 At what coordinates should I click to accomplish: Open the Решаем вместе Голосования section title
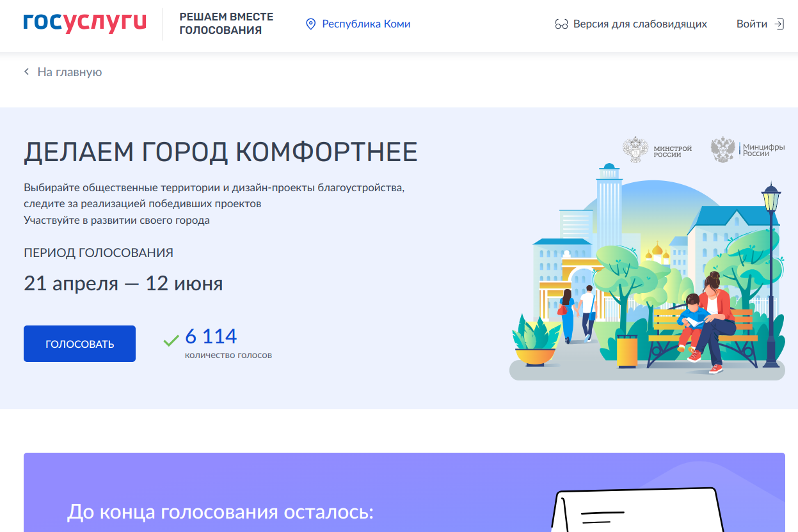point(226,24)
